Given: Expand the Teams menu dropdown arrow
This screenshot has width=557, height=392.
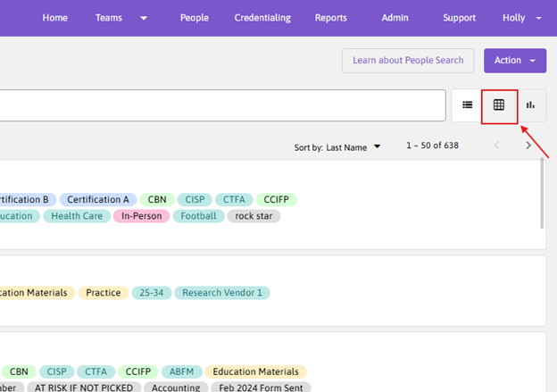Looking at the screenshot, I should 144,18.
